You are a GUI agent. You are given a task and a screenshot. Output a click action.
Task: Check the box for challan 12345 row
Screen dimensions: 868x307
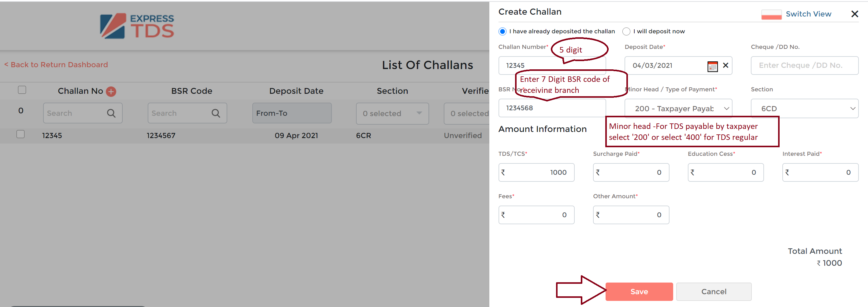(20, 134)
